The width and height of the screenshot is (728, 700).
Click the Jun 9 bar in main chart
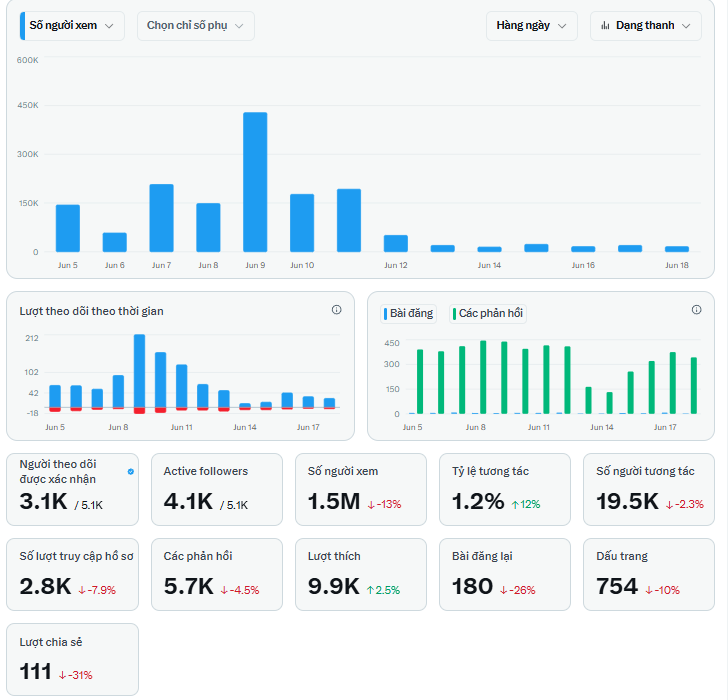tap(255, 182)
